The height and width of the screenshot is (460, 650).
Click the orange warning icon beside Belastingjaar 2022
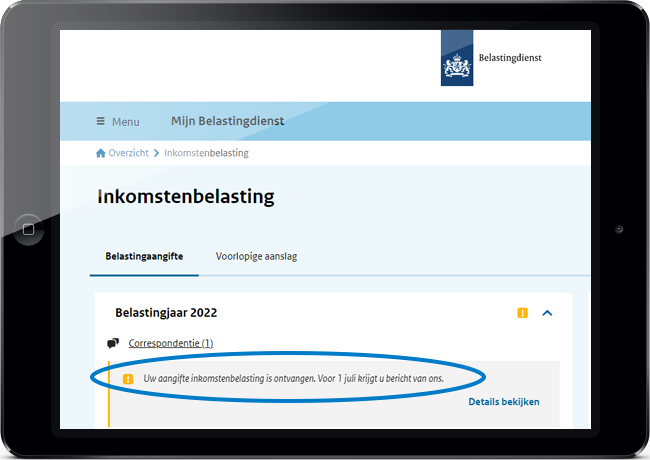pos(522,313)
